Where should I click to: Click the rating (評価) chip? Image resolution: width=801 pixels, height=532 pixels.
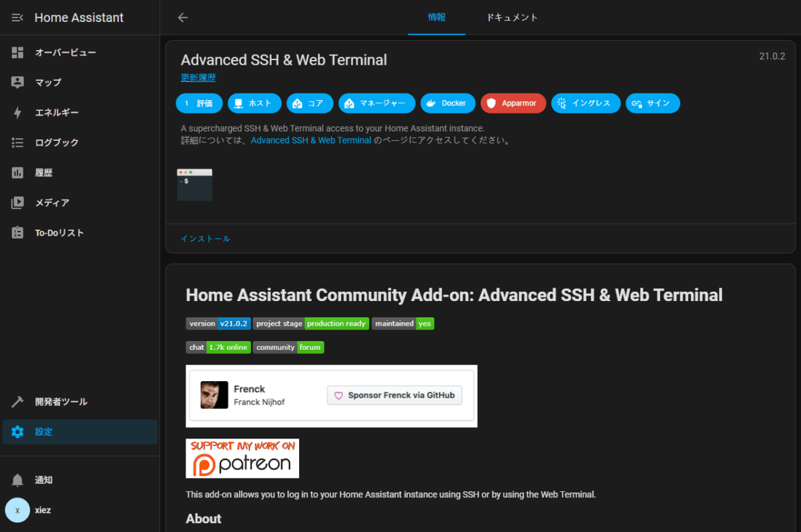199,103
